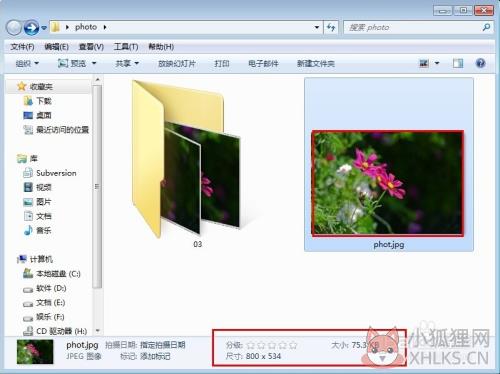The width and height of the screenshot is (500, 374).
Task: Select 库 in navigation pane
Action: tap(34, 159)
